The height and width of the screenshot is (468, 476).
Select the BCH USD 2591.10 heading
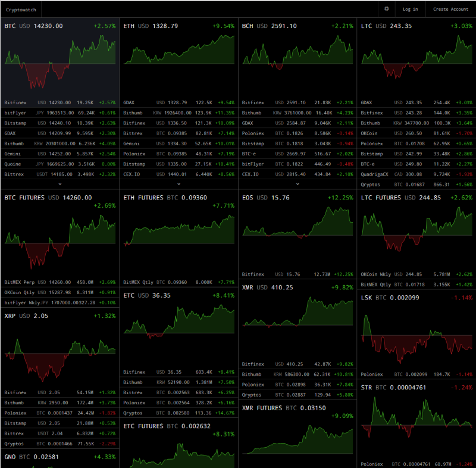270,26
